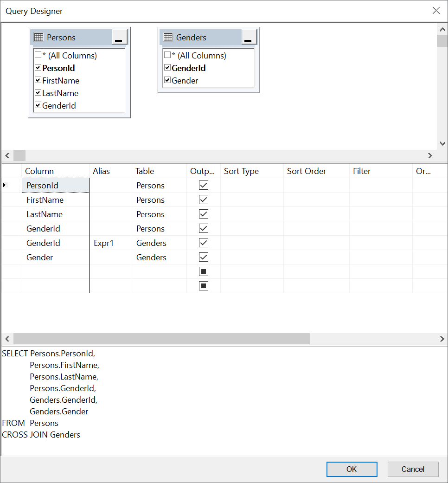448x483 pixels.
Task: Click left arrow on diagram horizontal scrollbar
Action: [x=7, y=155]
